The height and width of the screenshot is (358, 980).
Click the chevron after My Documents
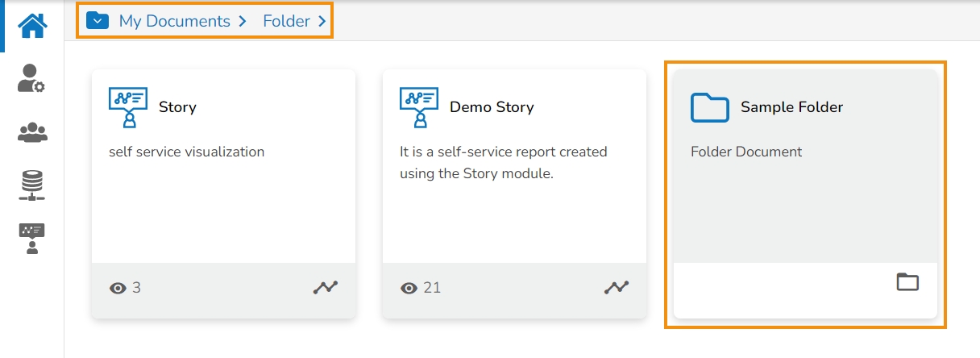coord(243,22)
